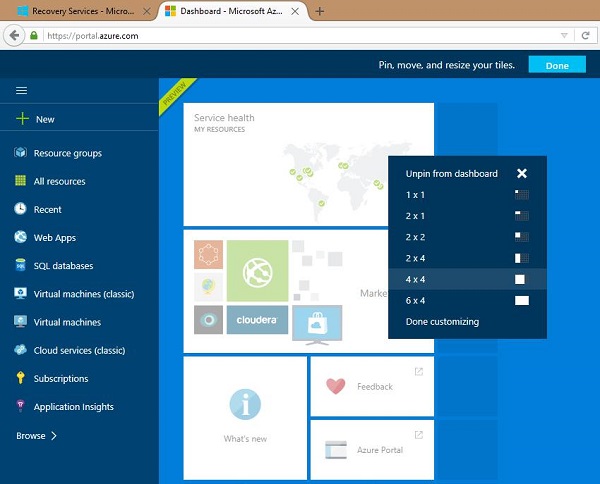Open Resource groups from the sidebar

[67, 153]
